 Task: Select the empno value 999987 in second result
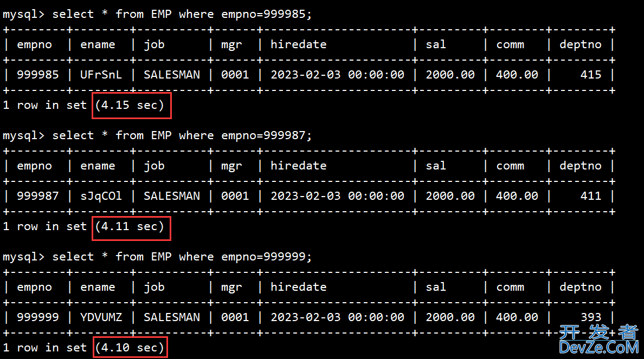[38, 196]
